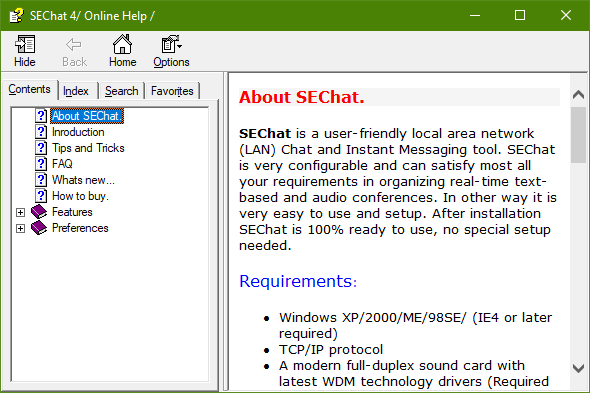Click the Features purple book icon
Viewport: 590px width, 393px height.
tap(39, 212)
